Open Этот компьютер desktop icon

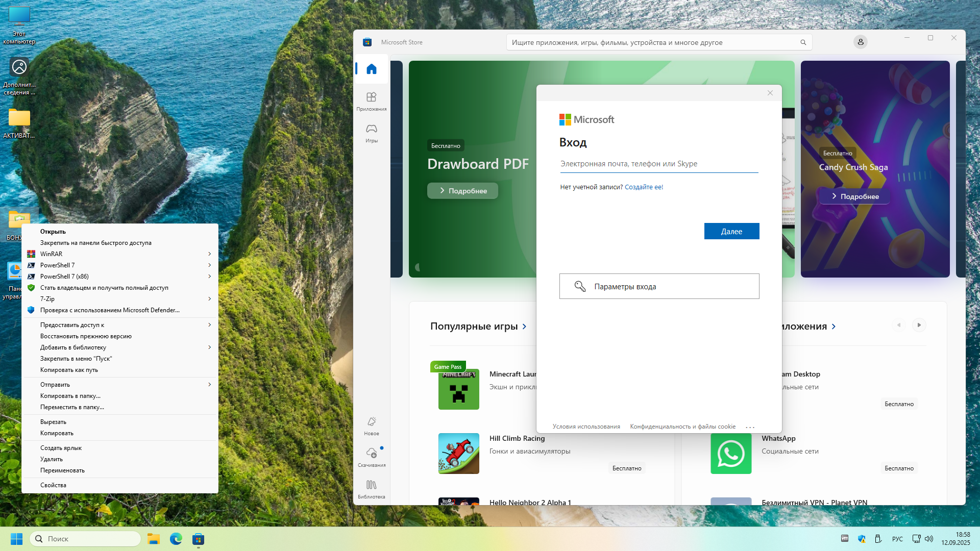coord(19,26)
